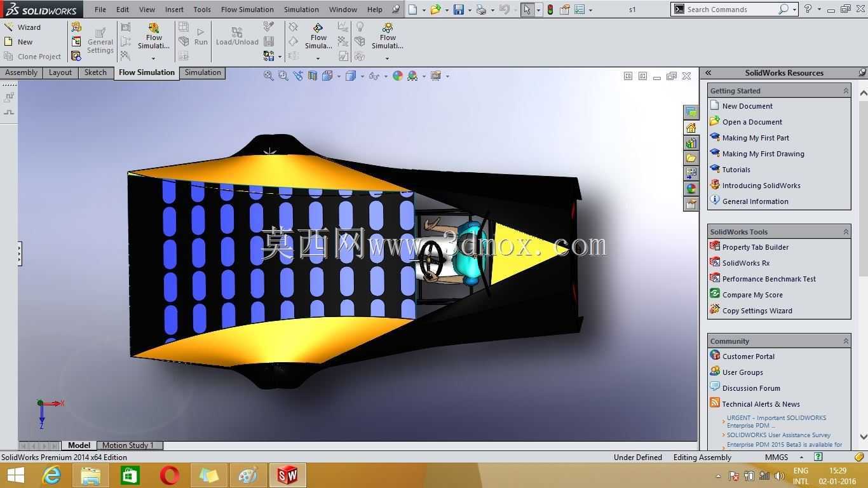This screenshot has height=488, width=868.
Task: Expand the Save dropdown arrow
Action: pyautogui.click(x=469, y=10)
